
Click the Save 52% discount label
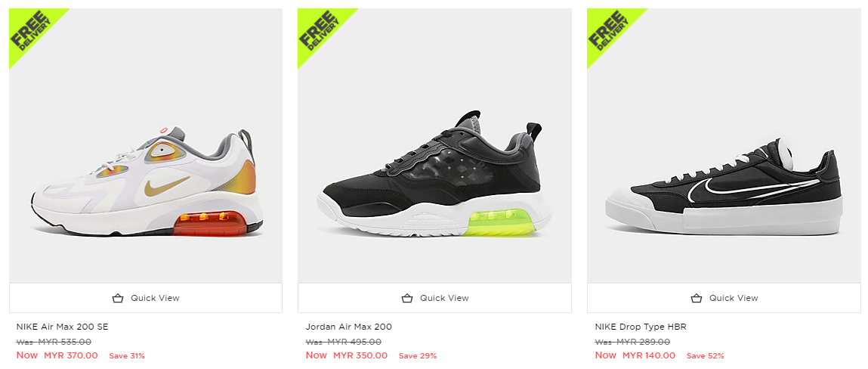705,356
